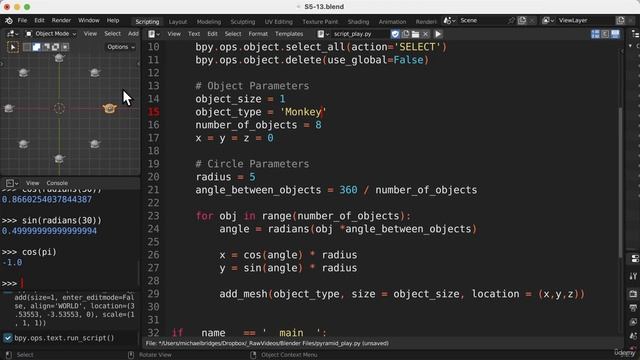The width and height of the screenshot is (640, 360).
Task: Select the Scripting workspace tab
Action: [147, 22]
